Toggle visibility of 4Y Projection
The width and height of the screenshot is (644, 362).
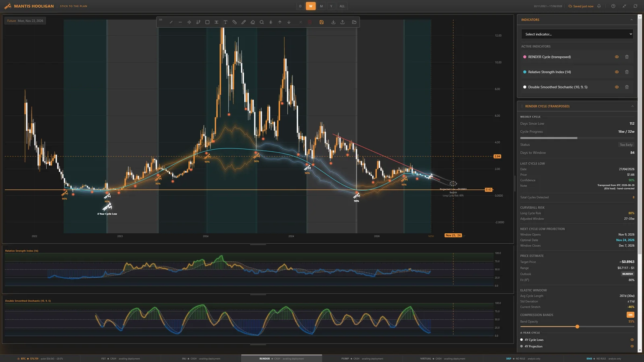coord(632,346)
